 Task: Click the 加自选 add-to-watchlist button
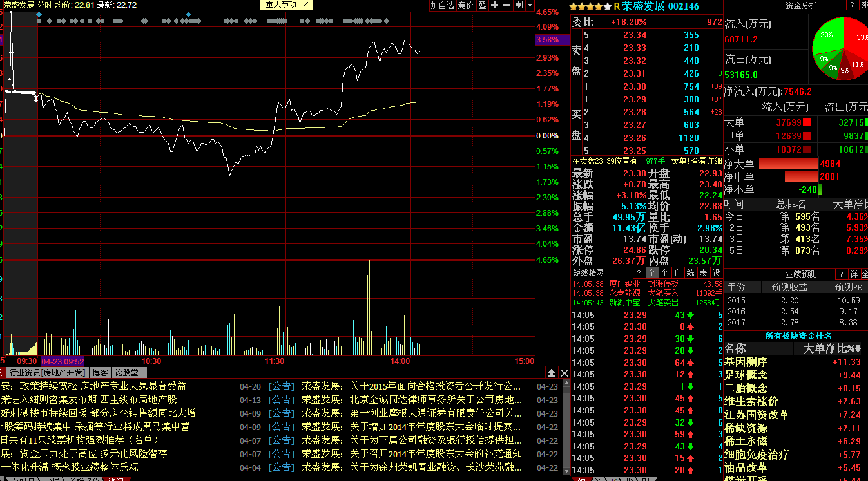coord(442,5)
